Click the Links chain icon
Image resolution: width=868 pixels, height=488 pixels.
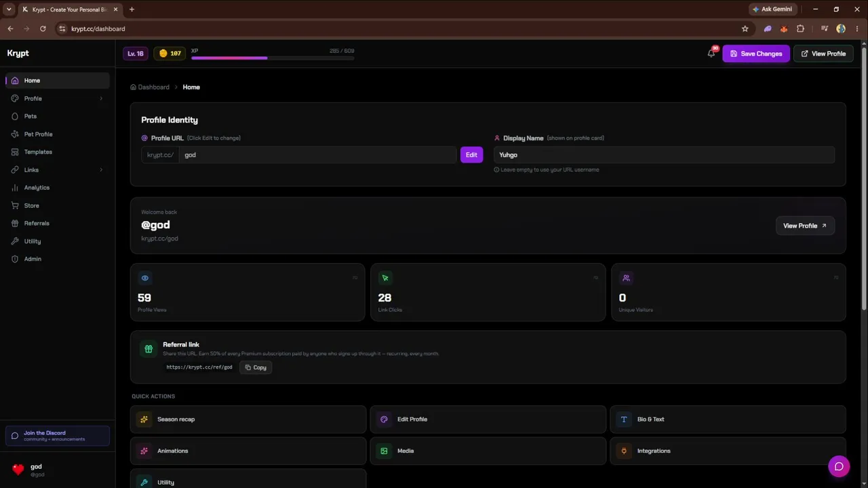15,169
